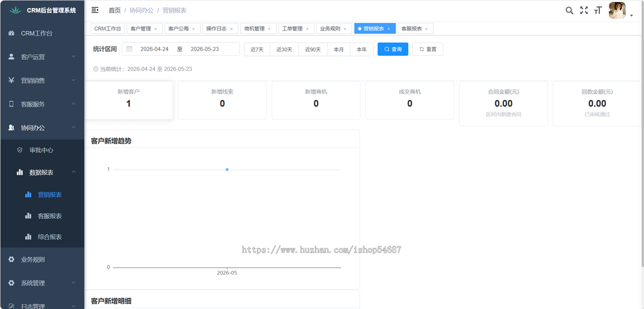Edit the start date 2026-04-24

[155, 49]
